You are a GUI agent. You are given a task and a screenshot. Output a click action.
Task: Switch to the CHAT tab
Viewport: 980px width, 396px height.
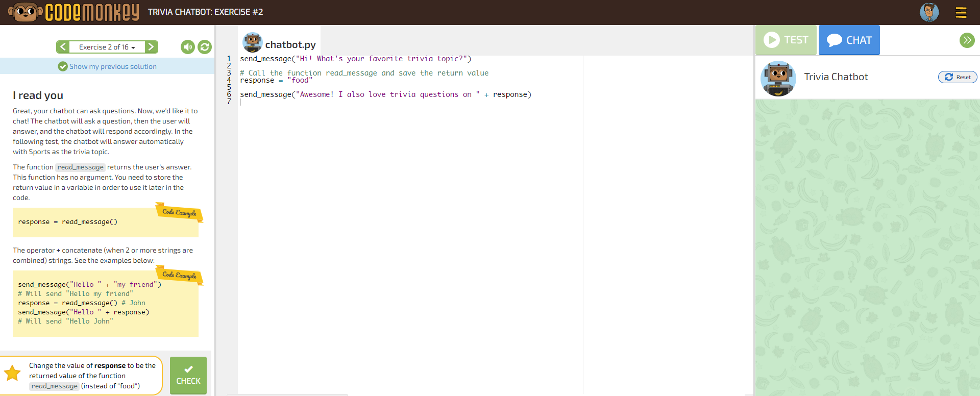click(849, 40)
